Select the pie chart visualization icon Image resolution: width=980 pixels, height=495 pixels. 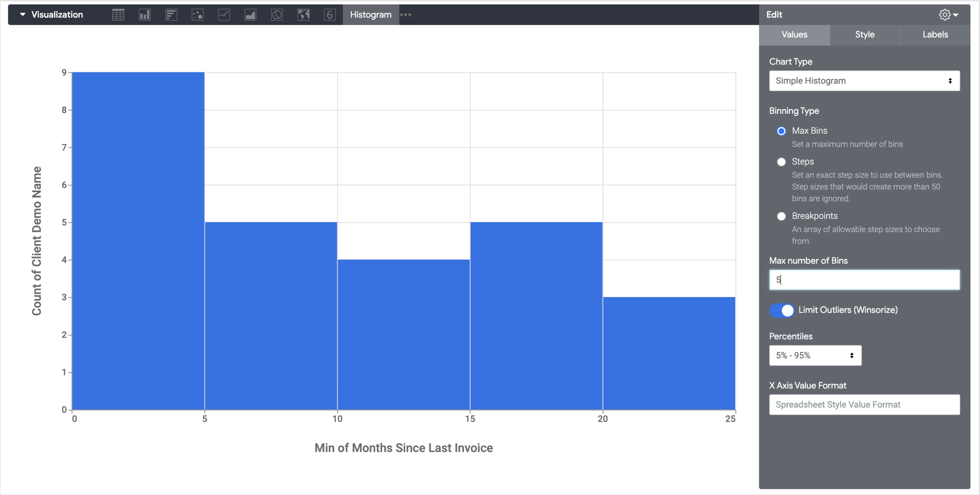coord(277,15)
